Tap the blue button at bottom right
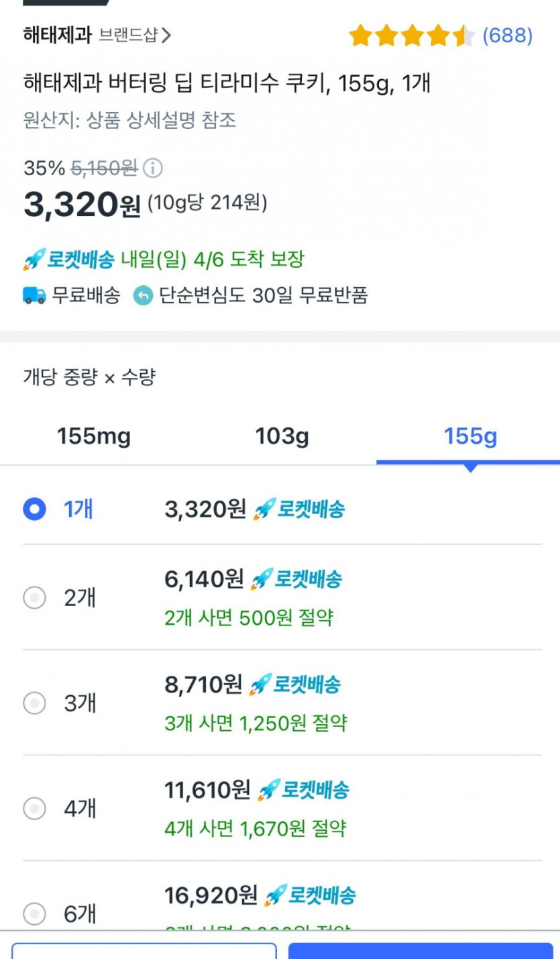 point(421,950)
